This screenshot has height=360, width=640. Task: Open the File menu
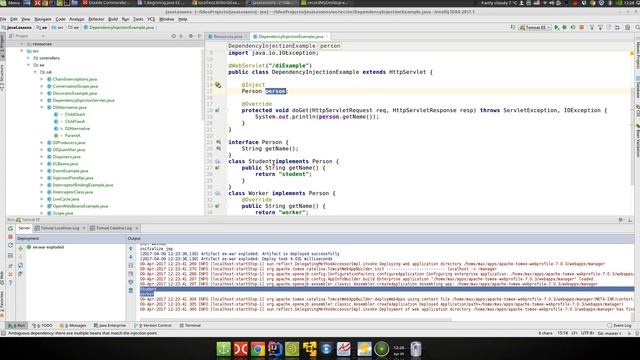click(x=3, y=19)
